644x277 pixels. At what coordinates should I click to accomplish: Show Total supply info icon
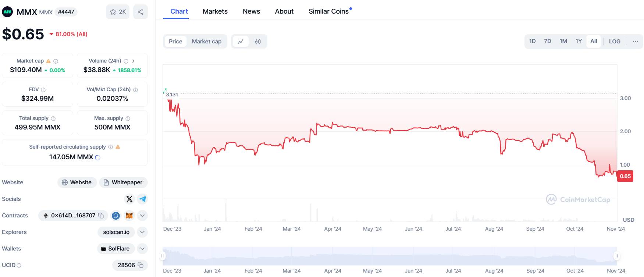pyautogui.click(x=53, y=118)
